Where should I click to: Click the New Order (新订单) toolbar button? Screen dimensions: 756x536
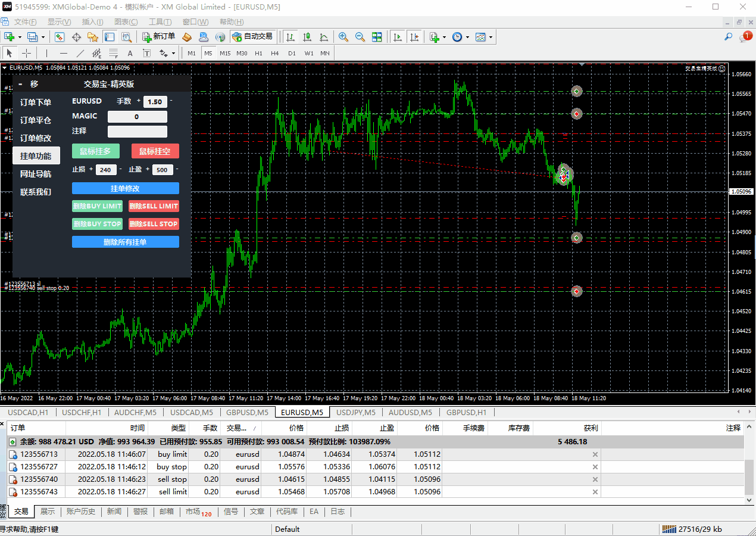159,37
